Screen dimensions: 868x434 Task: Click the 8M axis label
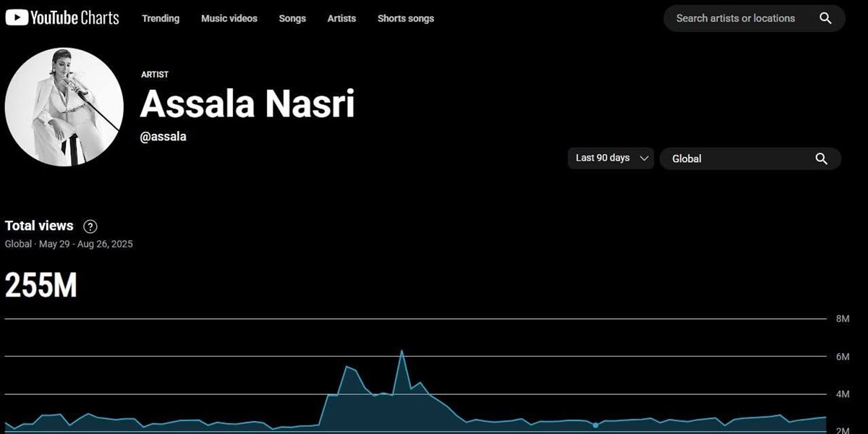click(x=843, y=319)
